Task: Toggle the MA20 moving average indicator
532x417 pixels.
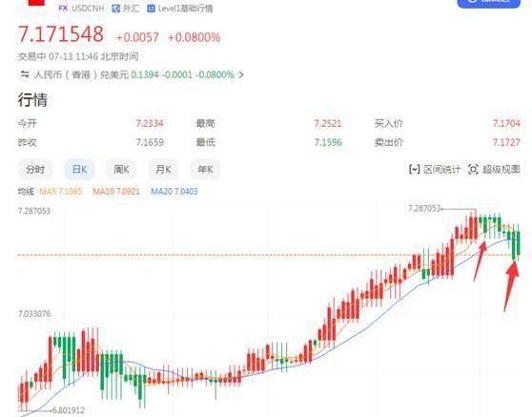Action: pos(174,192)
